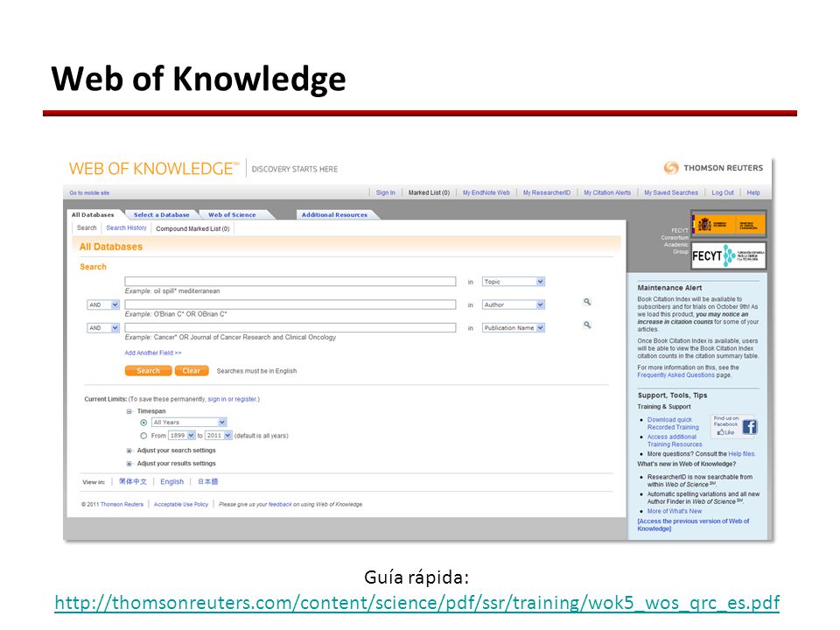The height and width of the screenshot is (630, 840).
Task: Switch view to Simplified Chinese
Action: [133, 481]
